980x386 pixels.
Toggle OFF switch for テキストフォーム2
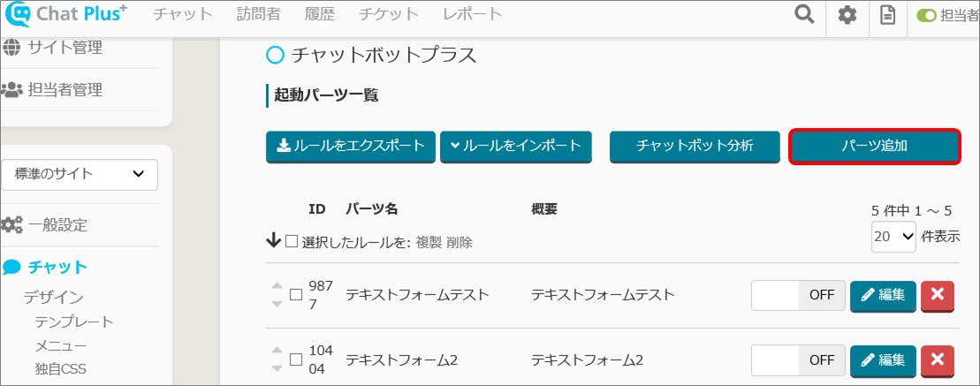(x=798, y=360)
